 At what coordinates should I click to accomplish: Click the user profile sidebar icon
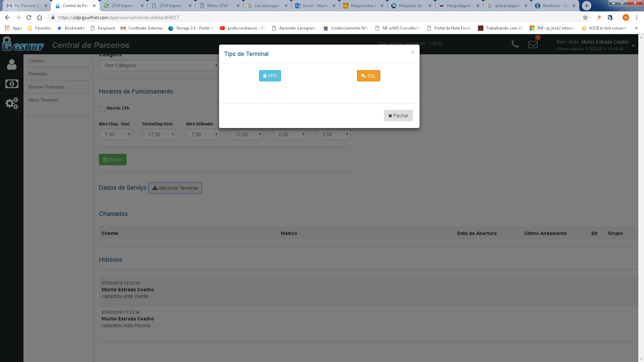[12, 64]
